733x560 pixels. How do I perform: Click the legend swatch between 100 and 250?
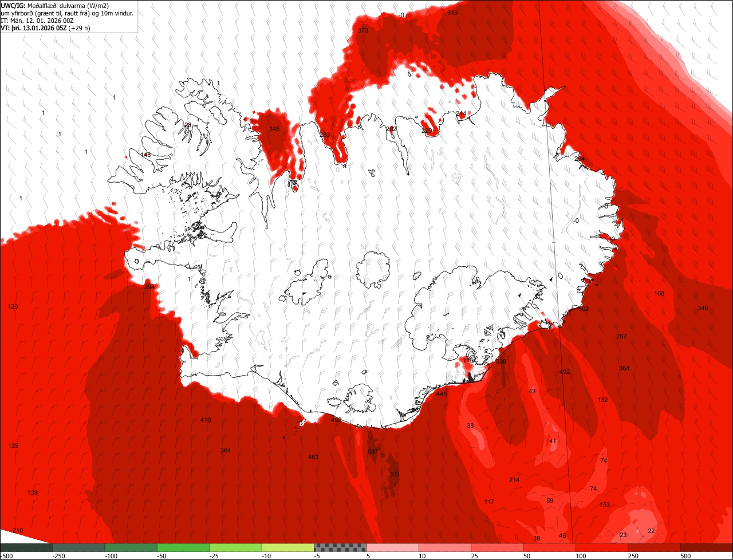coord(601,547)
